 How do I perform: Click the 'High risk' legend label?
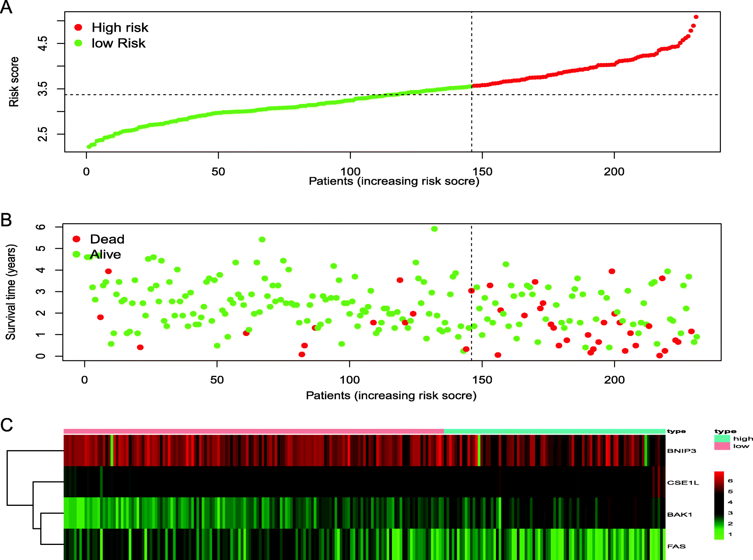pyautogui.click(x=120, y=28)
